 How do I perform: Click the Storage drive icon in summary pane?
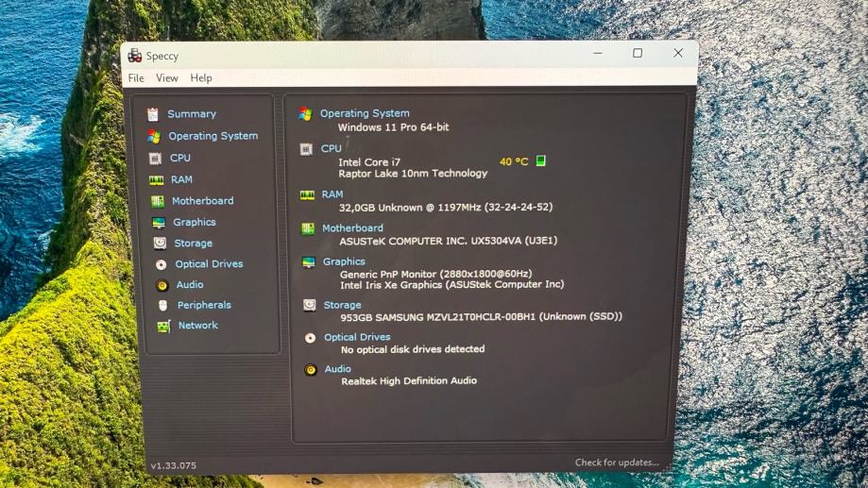310,306
